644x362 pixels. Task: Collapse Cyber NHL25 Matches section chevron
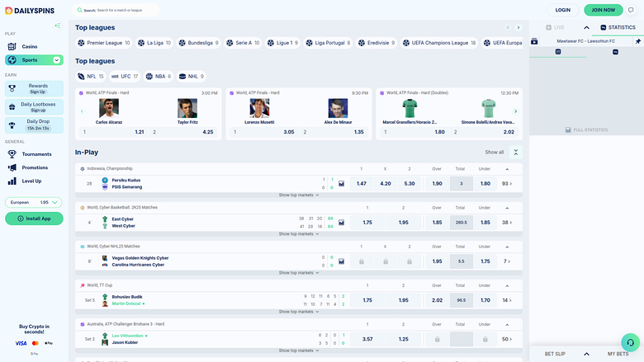pyautogui.click(x=507, y=247)
